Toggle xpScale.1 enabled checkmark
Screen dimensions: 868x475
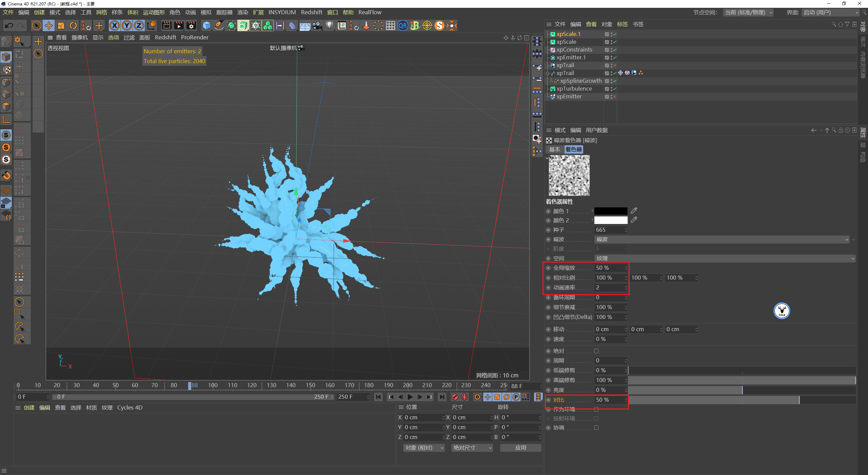(614, 34)
